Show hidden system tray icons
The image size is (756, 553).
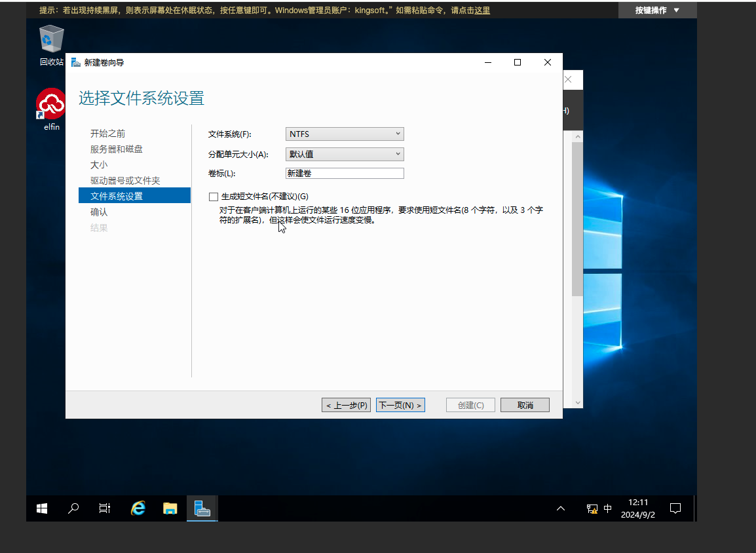pyautogui.click(x=561, y=508)
